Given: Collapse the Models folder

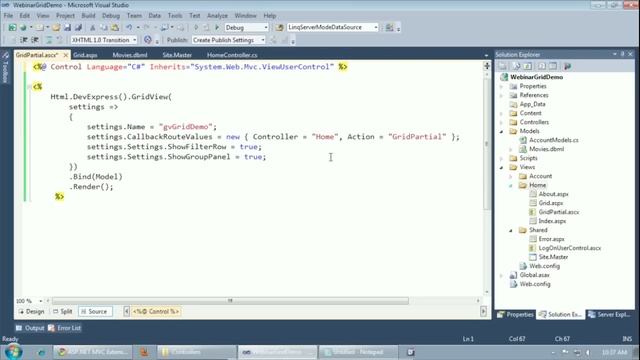Looking at the screenshot, I should click(502, 131).
